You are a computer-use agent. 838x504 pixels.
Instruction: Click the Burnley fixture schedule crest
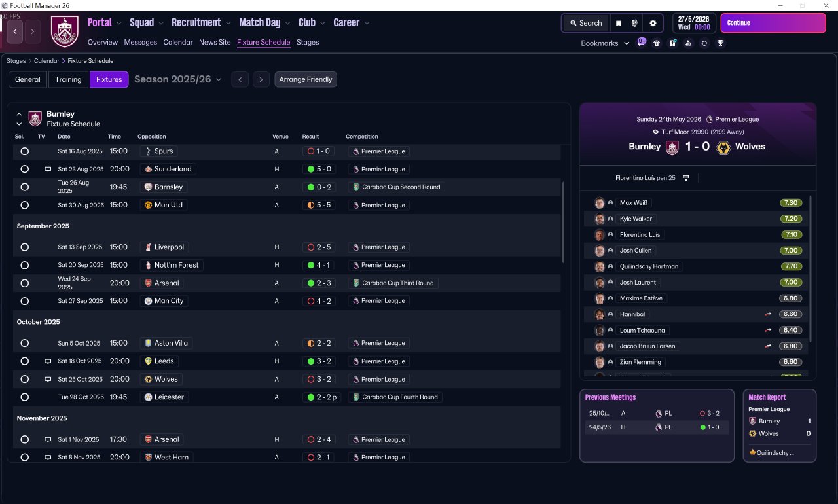click(x=35, y=118)
